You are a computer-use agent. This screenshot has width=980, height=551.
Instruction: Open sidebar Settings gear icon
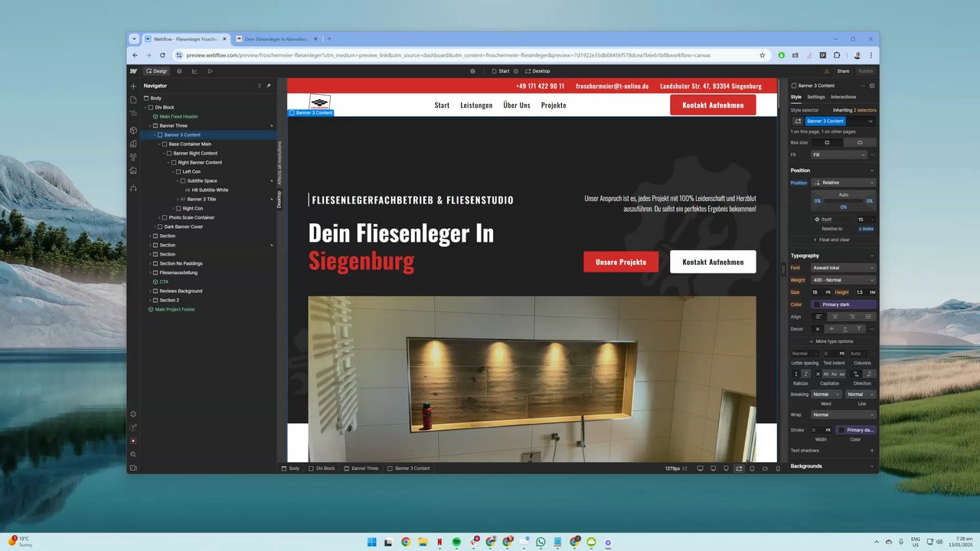[x=133, y=414]
